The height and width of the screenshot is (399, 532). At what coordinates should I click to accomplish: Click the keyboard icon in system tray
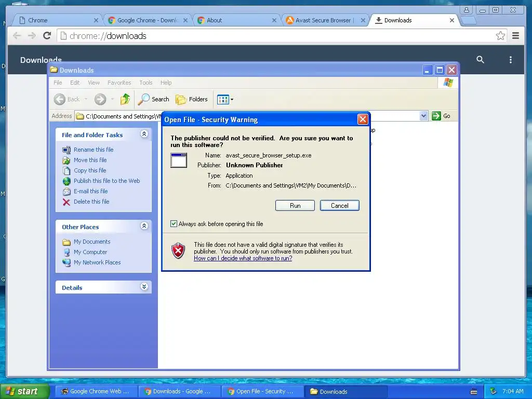(x=474, y=392)
